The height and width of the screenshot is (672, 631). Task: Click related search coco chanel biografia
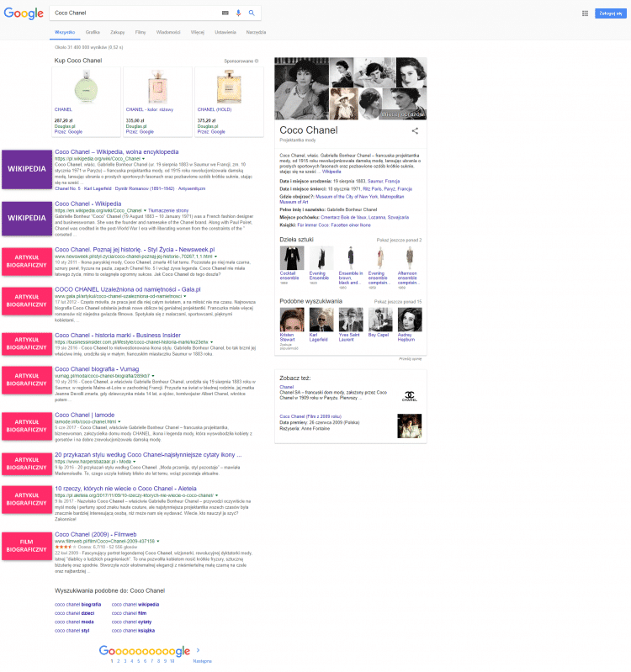pos(77,605)
